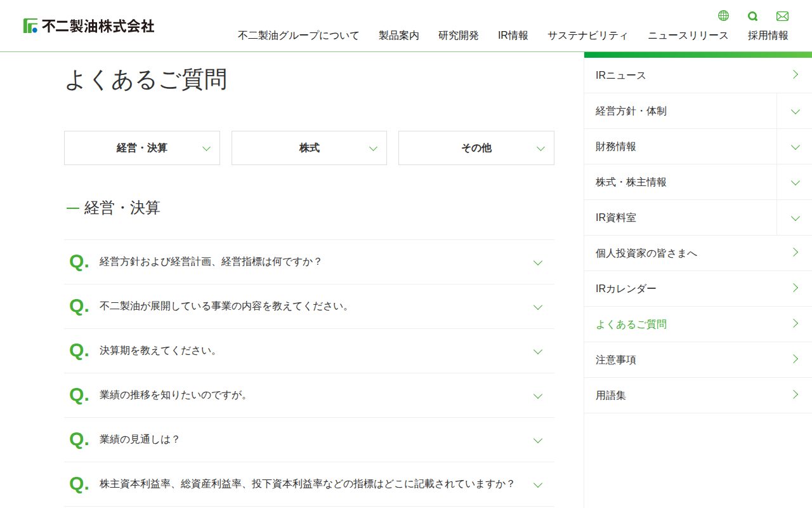This screenshot has width=812, height=508.
Task: Click arrow icon beside 注意事項
Action: point(796,359)
